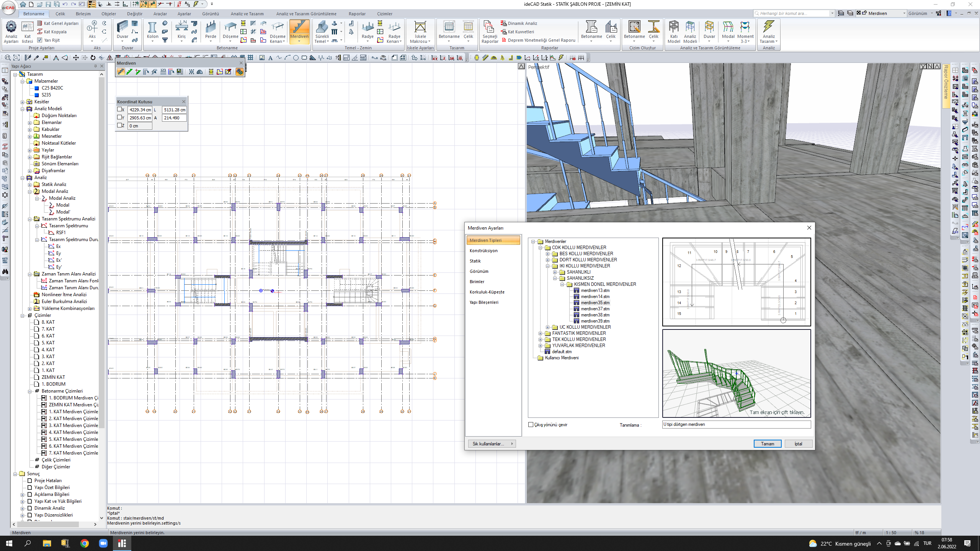Click the Tanımlama description field

(736, 424)
